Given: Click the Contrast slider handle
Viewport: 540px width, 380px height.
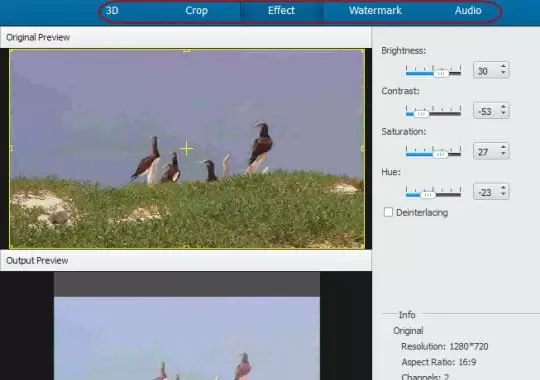Looking at the screenshot, I should point(421,114).
